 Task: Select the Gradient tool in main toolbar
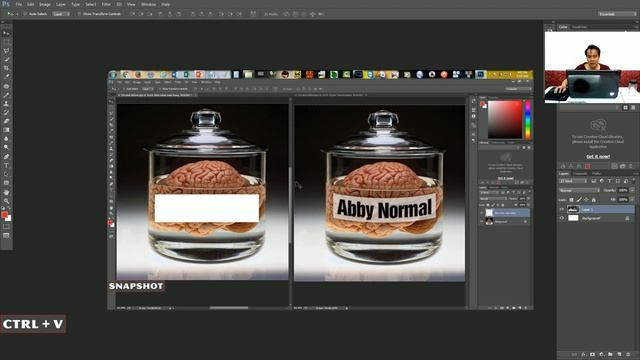point(6,130)
